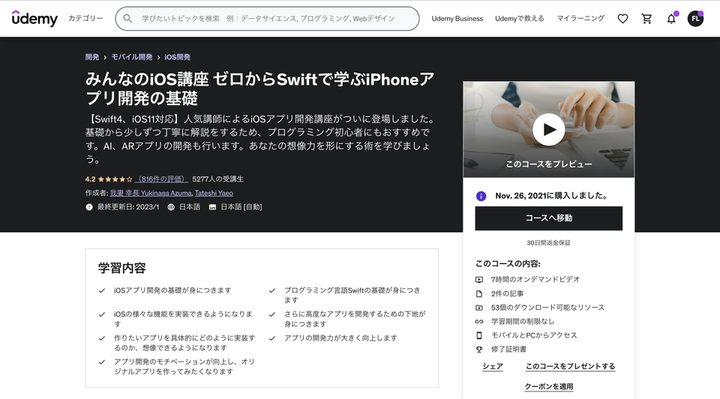The height and width of the screenshot is (399, 720).
Task: Click the 最終更新日: 2023/1 text
Action: point(128,207)
